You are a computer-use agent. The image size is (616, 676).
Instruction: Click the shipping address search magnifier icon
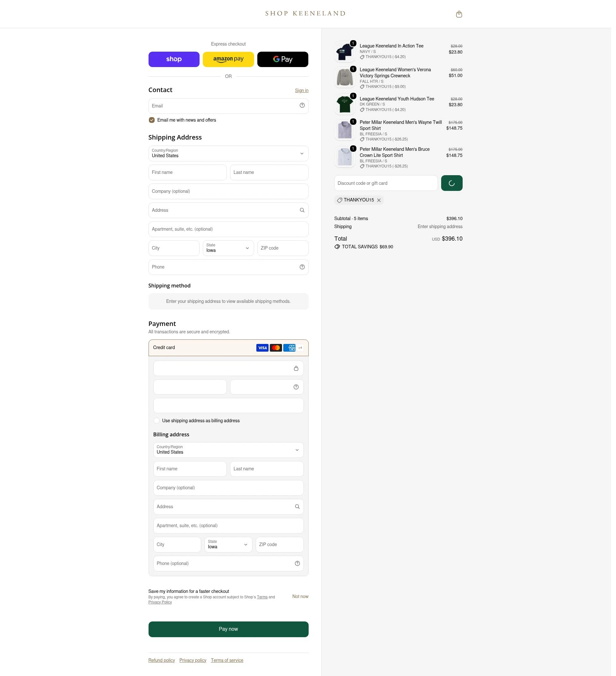click(x=304, y=212)
